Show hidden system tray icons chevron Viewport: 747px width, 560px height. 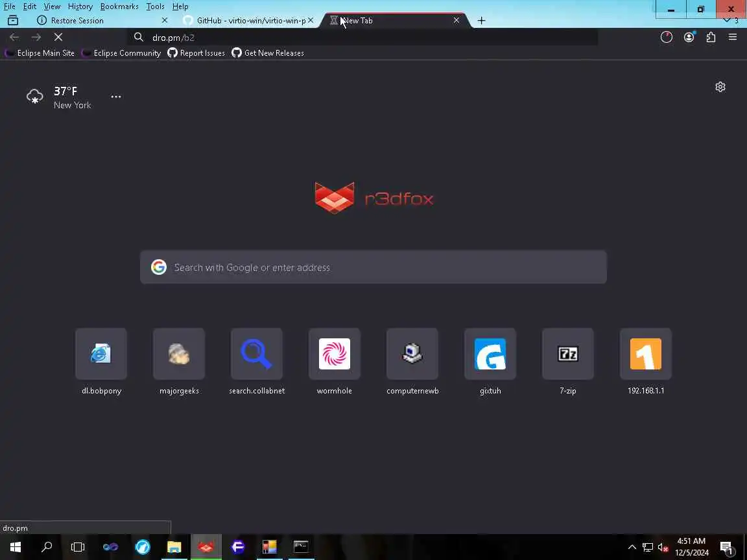[632, 546]
